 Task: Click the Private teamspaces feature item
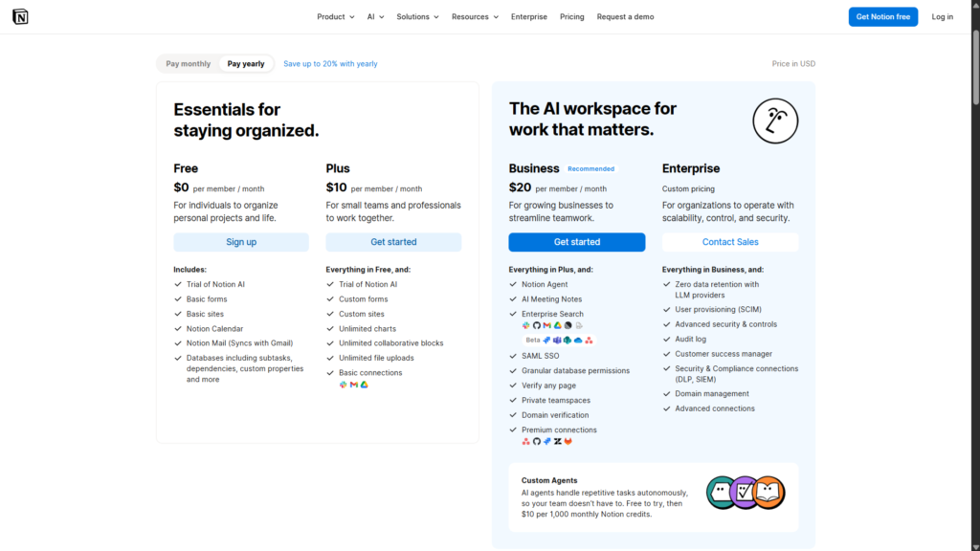[x=556, y=401]
